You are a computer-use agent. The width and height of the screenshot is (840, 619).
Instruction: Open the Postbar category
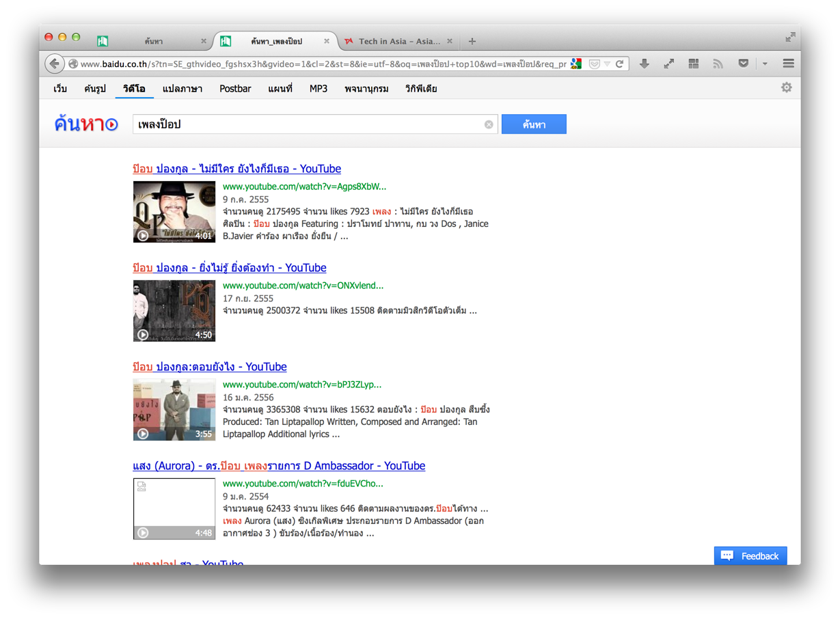235,89
